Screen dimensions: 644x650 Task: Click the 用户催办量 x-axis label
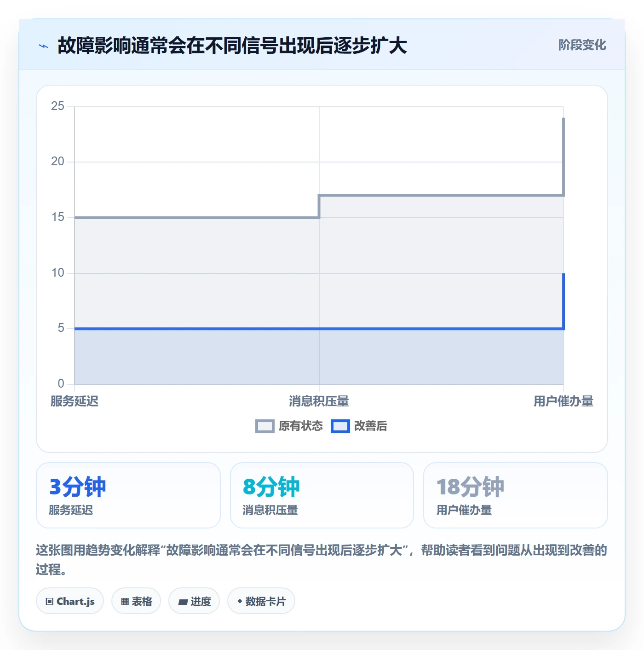click(x=563, y=401)
